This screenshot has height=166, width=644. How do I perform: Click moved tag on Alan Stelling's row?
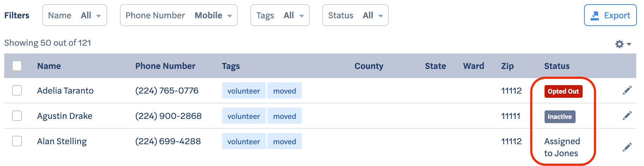point(285,141)
